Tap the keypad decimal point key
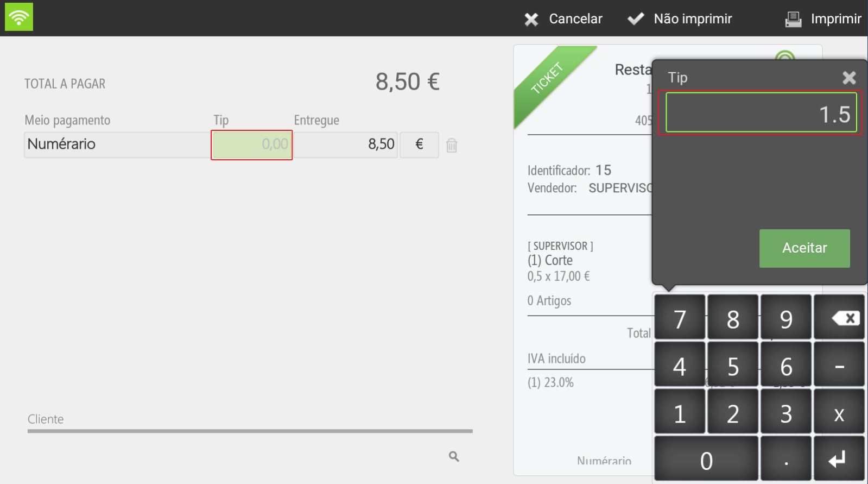Image resolution: width=868 pixels, height=484 pixels. (x=786, y=459)
